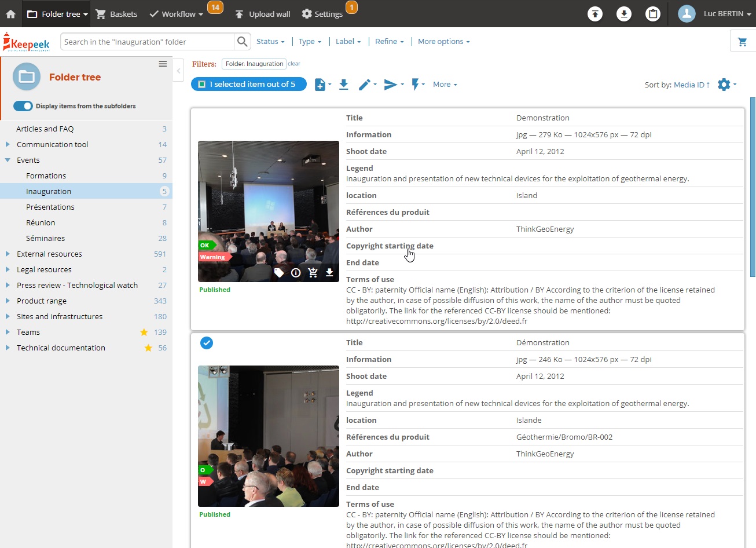The width and height of the screenshot is (756, 548).
Task: Expand the External resources folder
Action: (x=8, y=254)
